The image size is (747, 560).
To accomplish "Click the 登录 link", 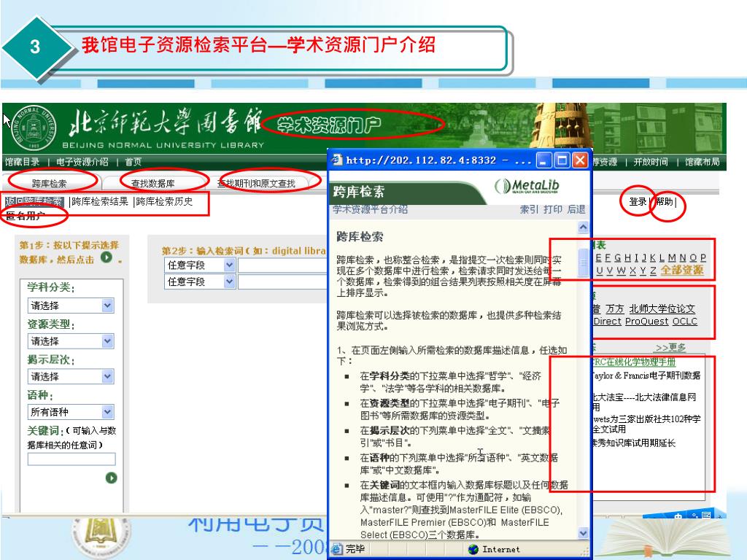I will coord(638,202).
